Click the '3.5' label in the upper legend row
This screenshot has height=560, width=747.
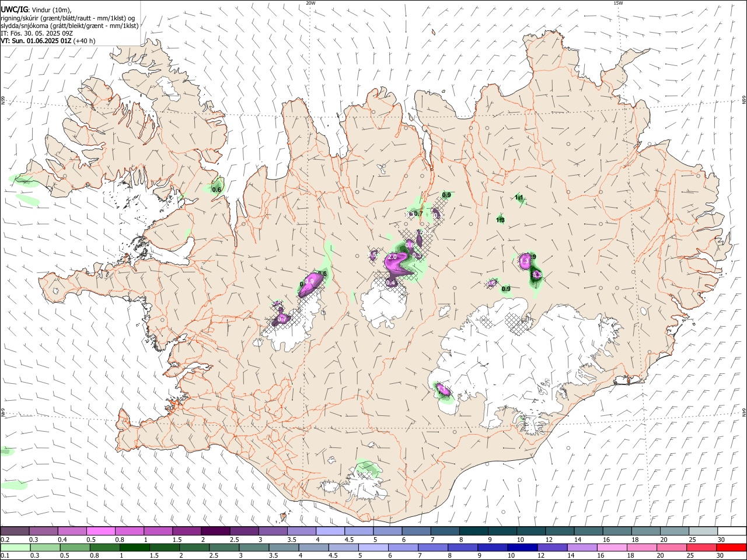[292, 540]
